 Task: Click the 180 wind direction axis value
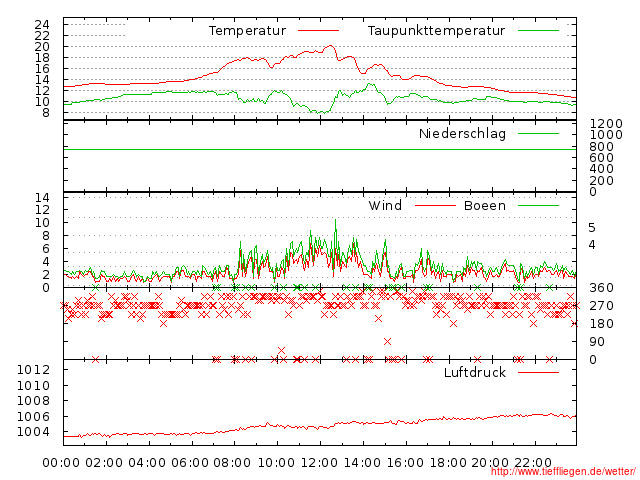click(x=601, y=324)
